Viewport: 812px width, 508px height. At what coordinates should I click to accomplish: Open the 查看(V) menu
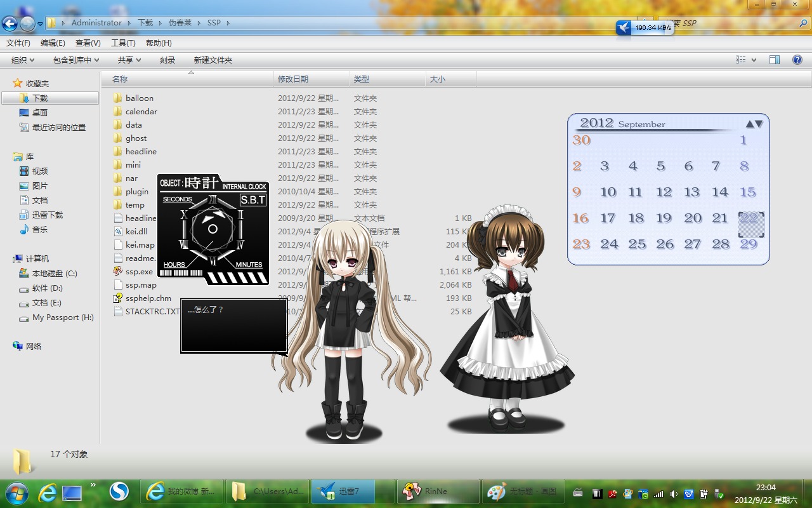[x=88, y=43]
